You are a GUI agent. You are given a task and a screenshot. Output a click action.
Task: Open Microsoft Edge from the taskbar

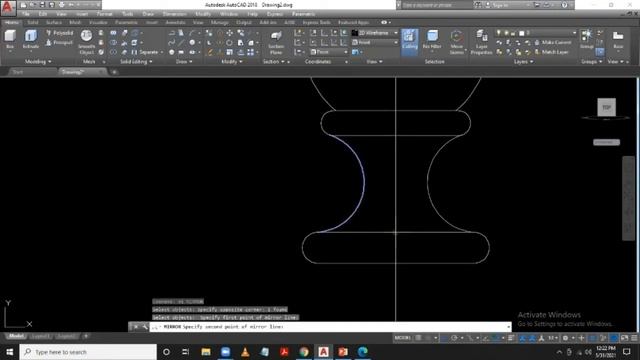pos(362,352)
